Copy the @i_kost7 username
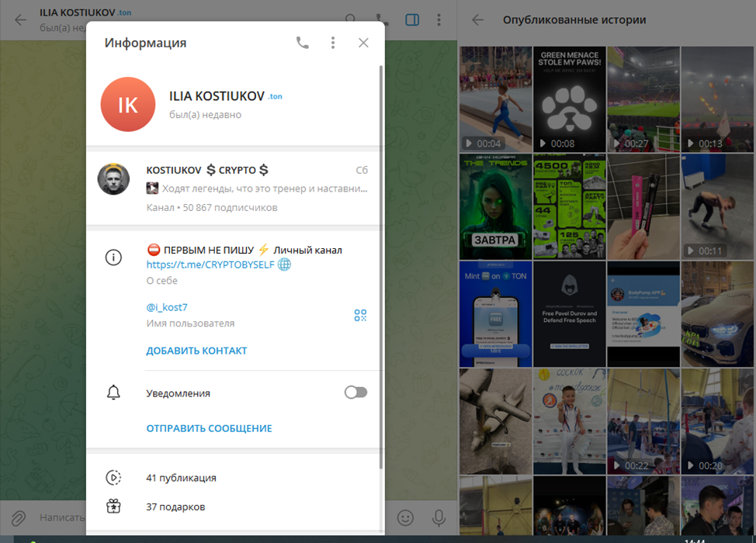756x543 pixels. [x=167, y=307]
